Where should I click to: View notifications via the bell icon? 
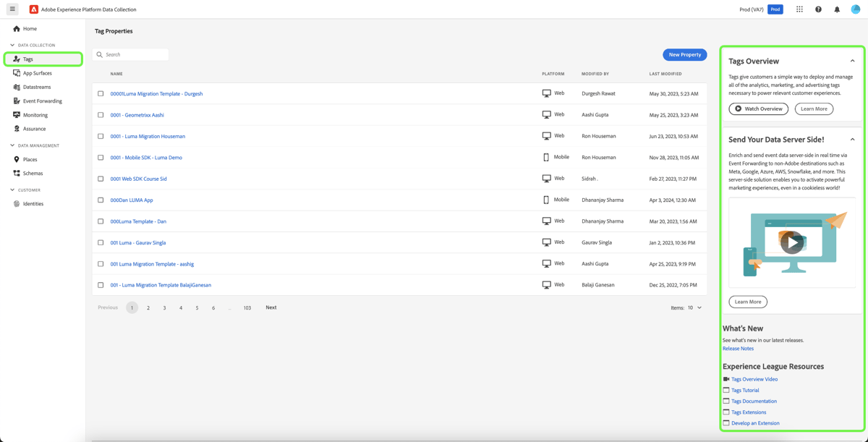pos(838,9)
